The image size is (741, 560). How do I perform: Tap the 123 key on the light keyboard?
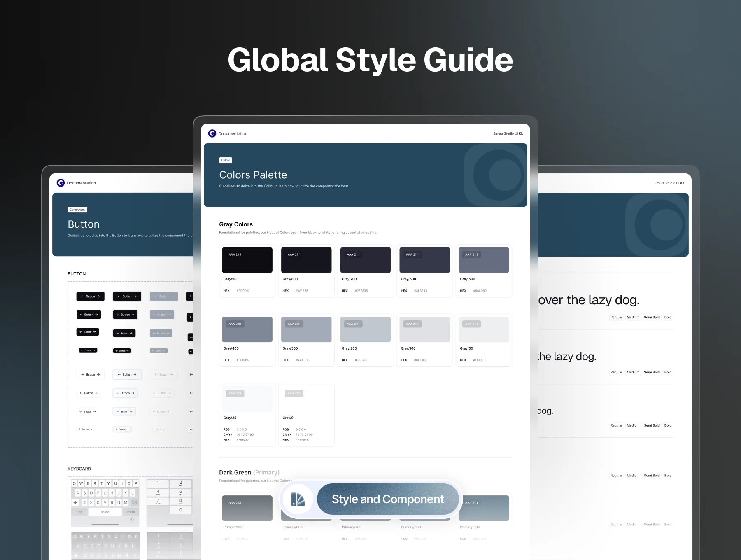tap(79, 512)
